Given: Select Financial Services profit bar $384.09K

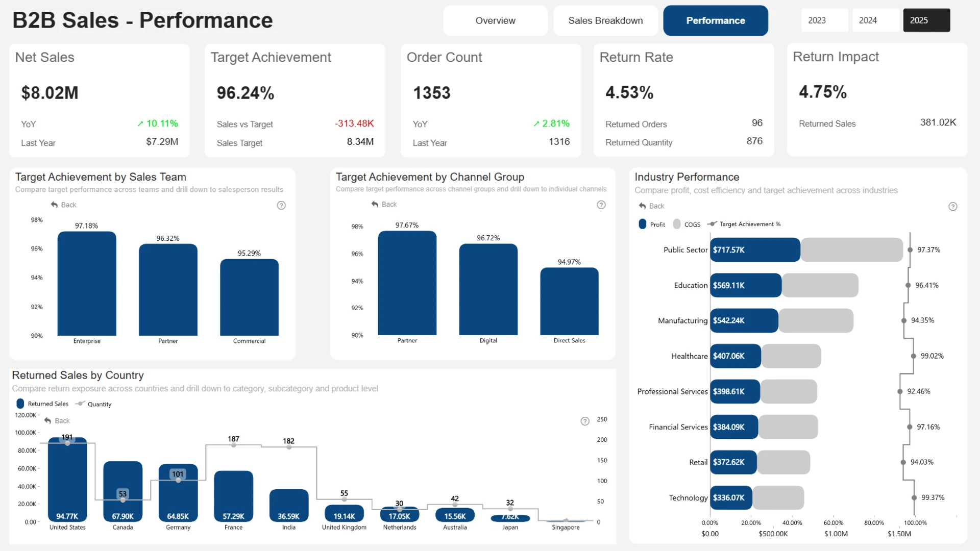Looking at the screenshot, I should coord(734,427).
